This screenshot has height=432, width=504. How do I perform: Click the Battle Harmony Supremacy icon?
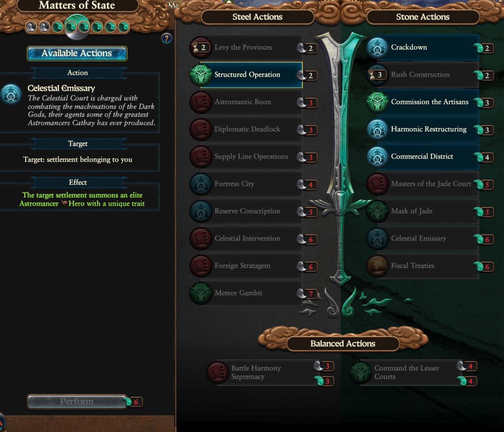point(218,372)
